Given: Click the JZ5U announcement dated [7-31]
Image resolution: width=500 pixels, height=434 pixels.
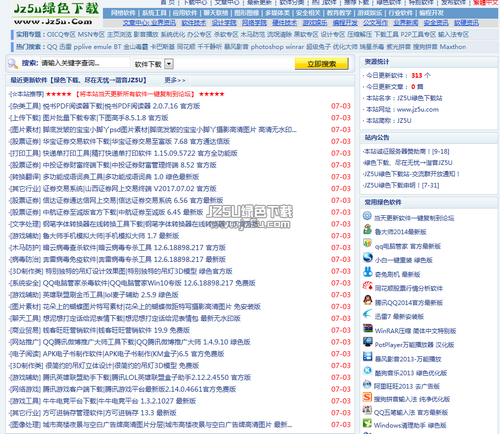Looking at the screenshot, I should pyautogui.click(x=401, y=185).
